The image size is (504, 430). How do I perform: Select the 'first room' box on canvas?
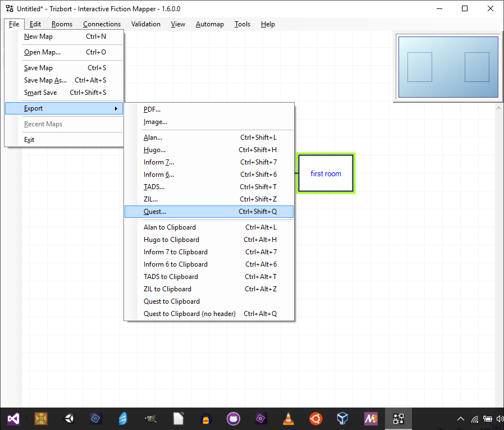[326, 173]
